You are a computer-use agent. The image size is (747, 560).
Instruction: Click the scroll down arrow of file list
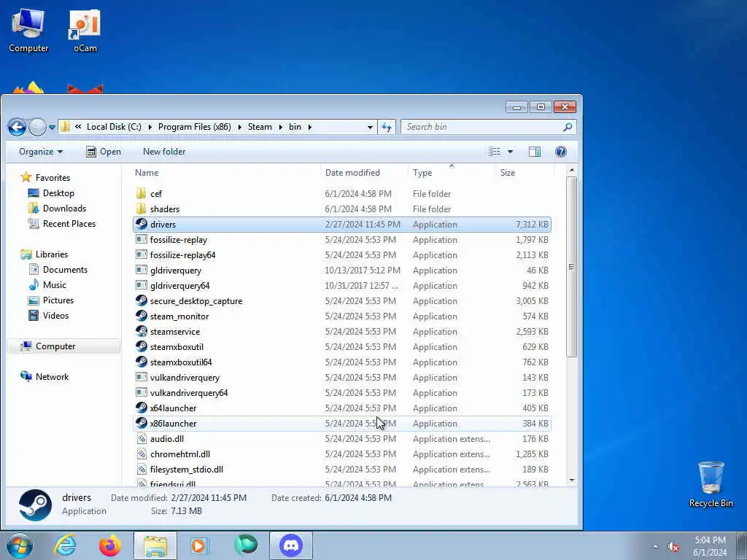[572, 481]
